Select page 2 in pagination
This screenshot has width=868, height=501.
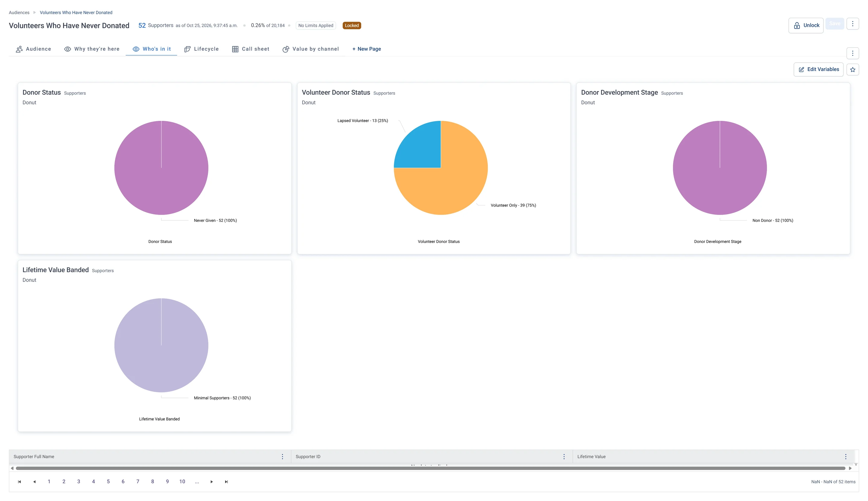click(x=64, y=482)
